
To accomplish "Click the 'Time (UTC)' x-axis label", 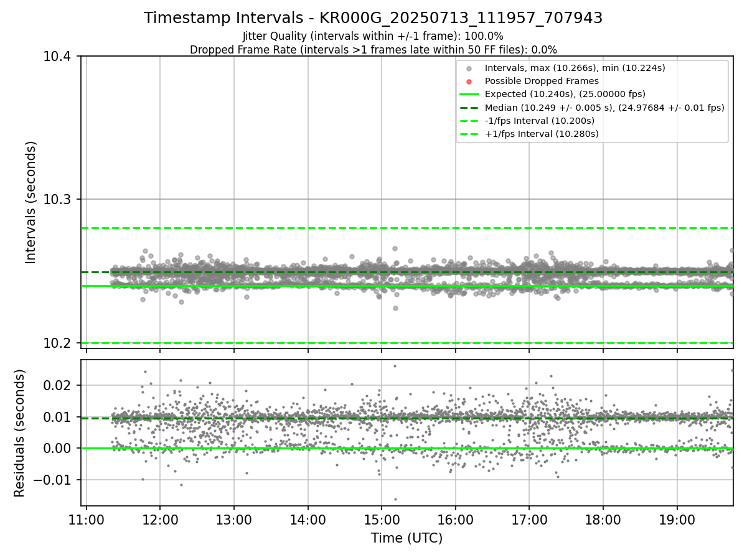I will (x=406, y=538).
